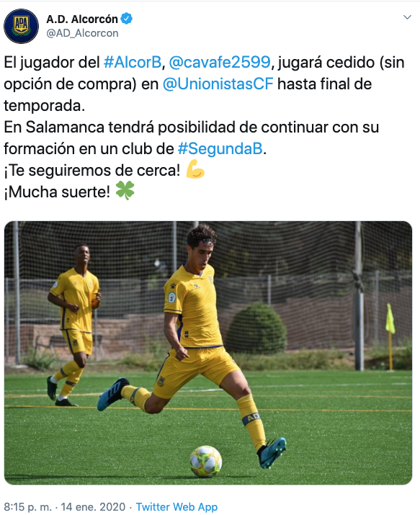420x515 pixels.
Task: Click the date 14 ene. 2020
Action: 93,507
